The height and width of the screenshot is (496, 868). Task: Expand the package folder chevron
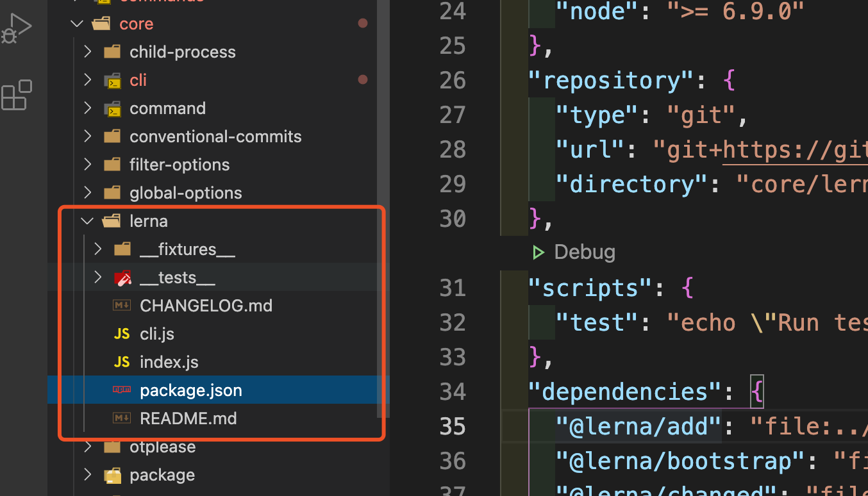[x=88, y=475]
